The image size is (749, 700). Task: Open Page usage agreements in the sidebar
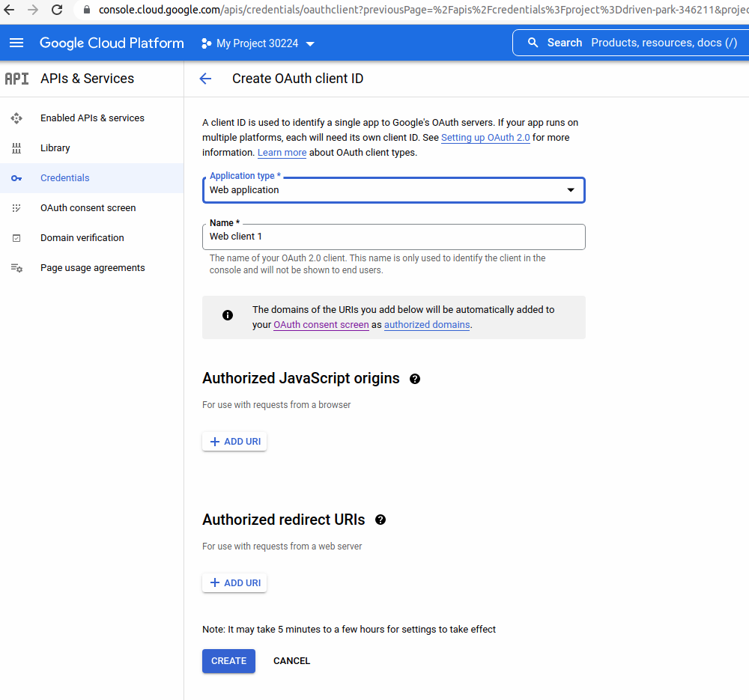[92, 268]
